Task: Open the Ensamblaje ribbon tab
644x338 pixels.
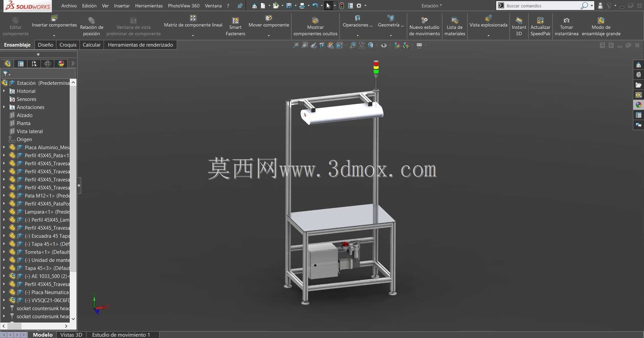Action: (17, 45)
